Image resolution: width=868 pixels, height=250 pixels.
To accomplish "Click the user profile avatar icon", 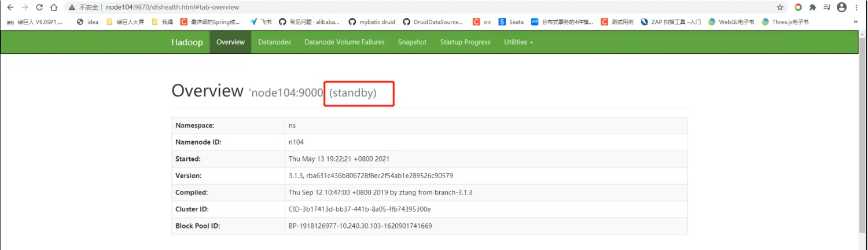I will 841,8.
